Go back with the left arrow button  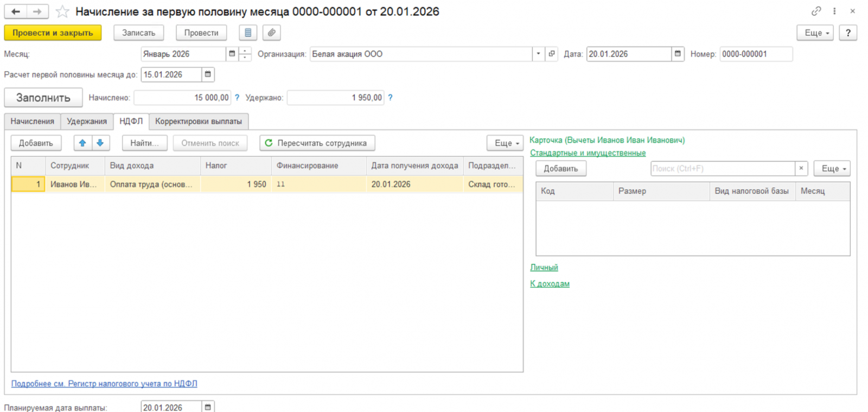[16, 11]
